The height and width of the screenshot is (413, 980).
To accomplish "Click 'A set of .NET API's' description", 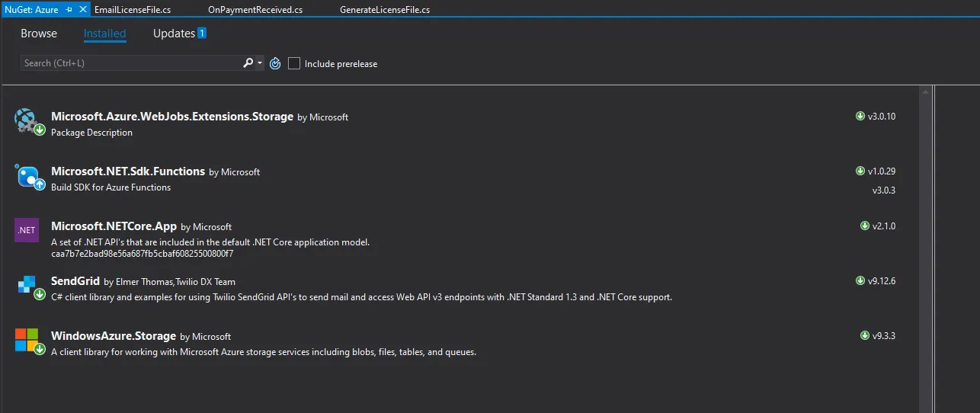I will 210,242.
